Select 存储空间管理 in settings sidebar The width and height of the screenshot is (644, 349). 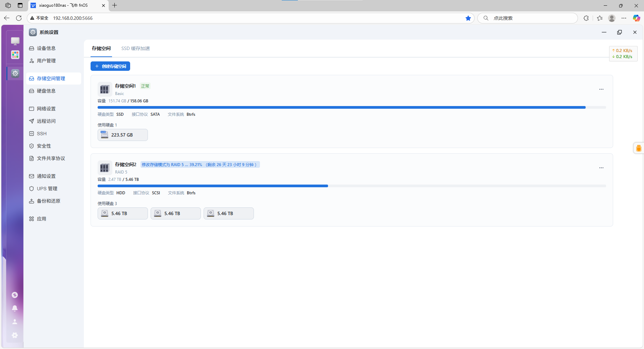pos(54,79)
